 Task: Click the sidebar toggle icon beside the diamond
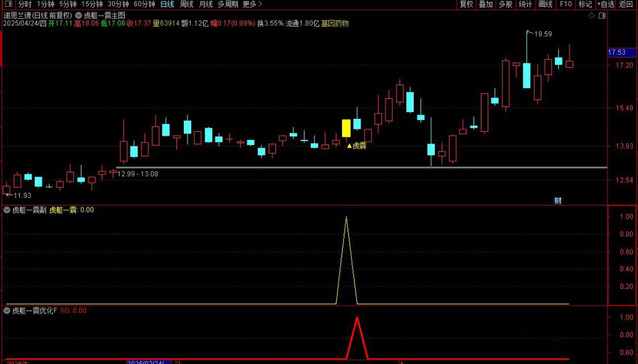[601, 15]
